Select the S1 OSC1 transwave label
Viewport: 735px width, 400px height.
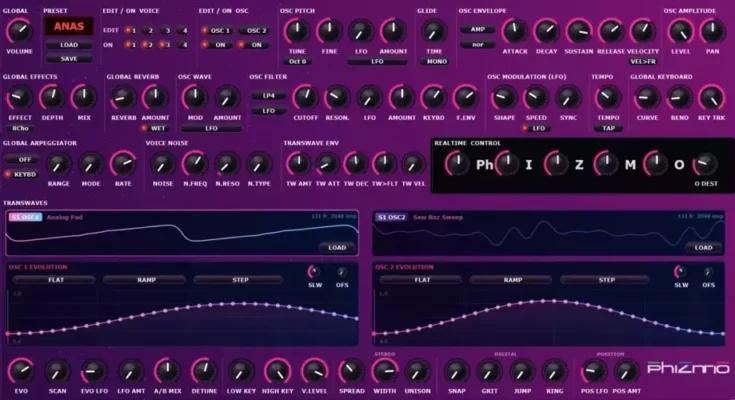coord(25,217)
